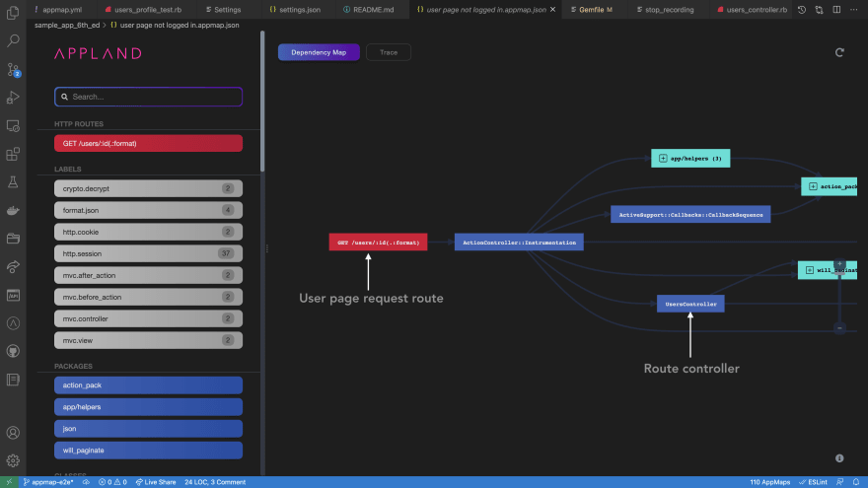Close the user page appmap.json tab

[552, 10]
